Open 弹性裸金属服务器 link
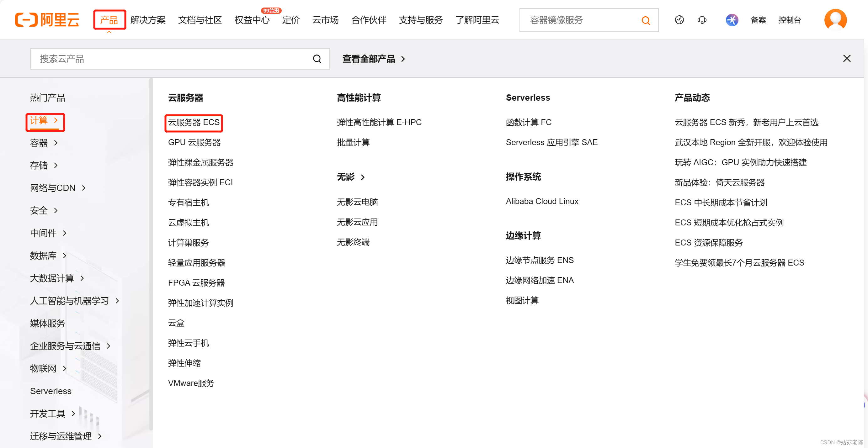 point(200,162)
